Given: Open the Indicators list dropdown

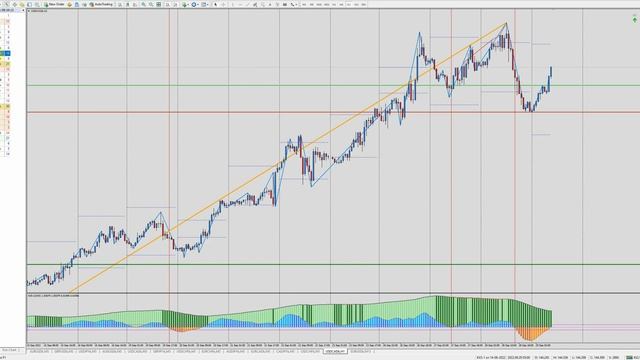Looking at the screenshot, I should 185,4.
